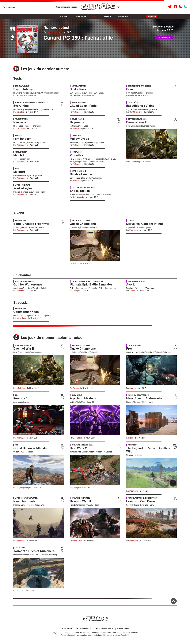This screenshot has width=190, height=644.
Task: Open ABONNEMENTS footer link
Action: (83, 629)
